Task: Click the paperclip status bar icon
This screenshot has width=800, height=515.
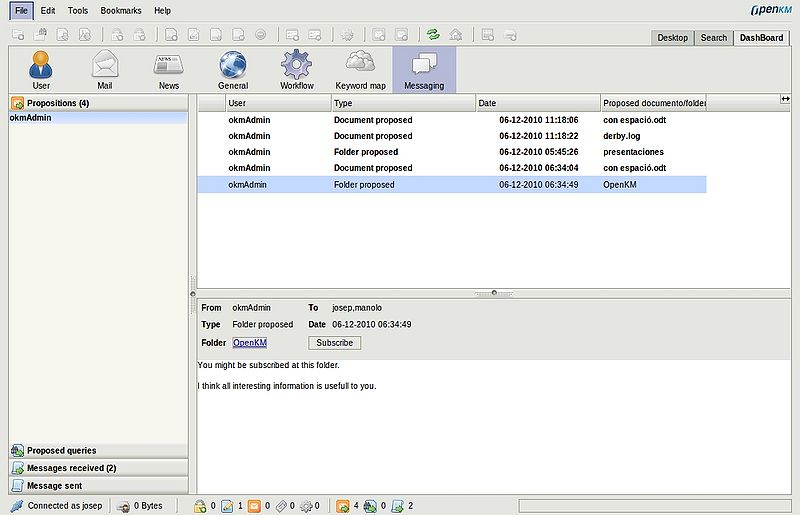Action: coord(281,506)
